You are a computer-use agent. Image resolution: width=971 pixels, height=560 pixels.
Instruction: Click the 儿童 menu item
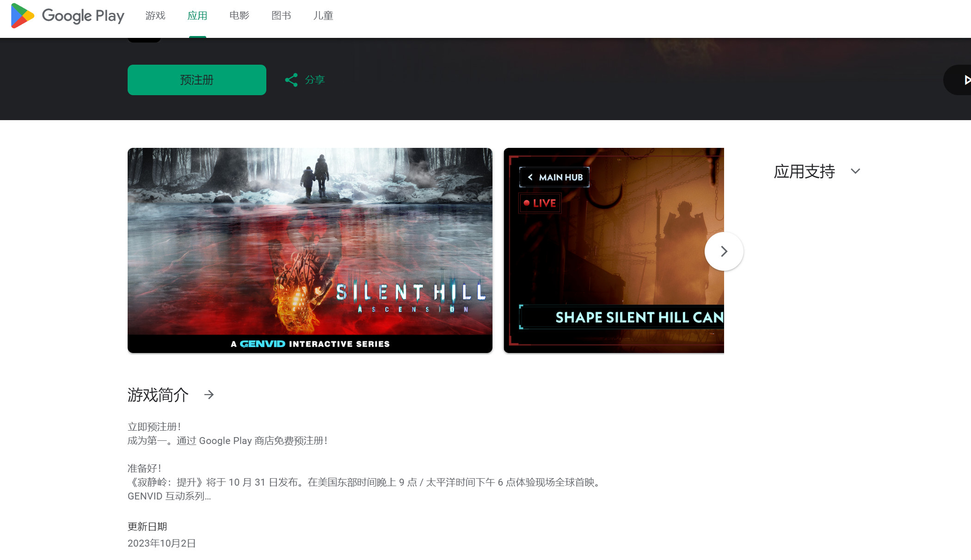tap(323, 15)
